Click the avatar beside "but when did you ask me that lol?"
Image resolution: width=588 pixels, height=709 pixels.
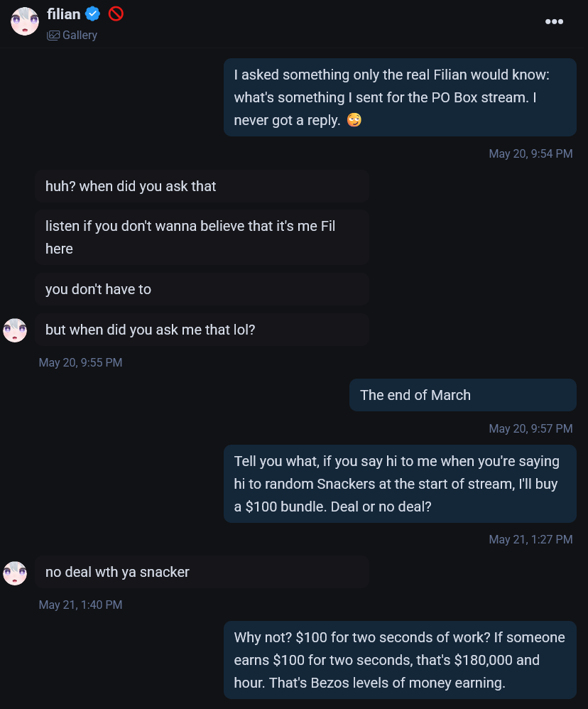(15, 330)
